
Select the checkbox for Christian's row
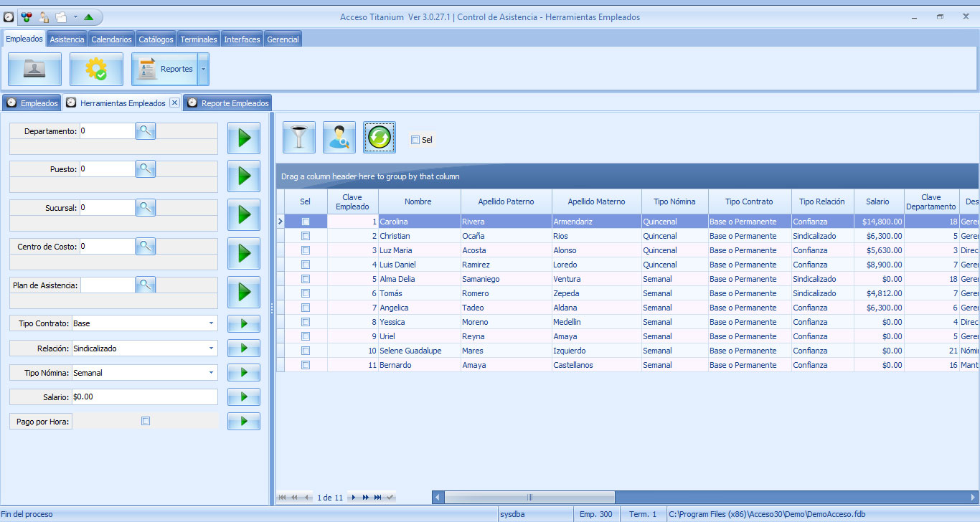pyautogui.click(x=306, y=236)
